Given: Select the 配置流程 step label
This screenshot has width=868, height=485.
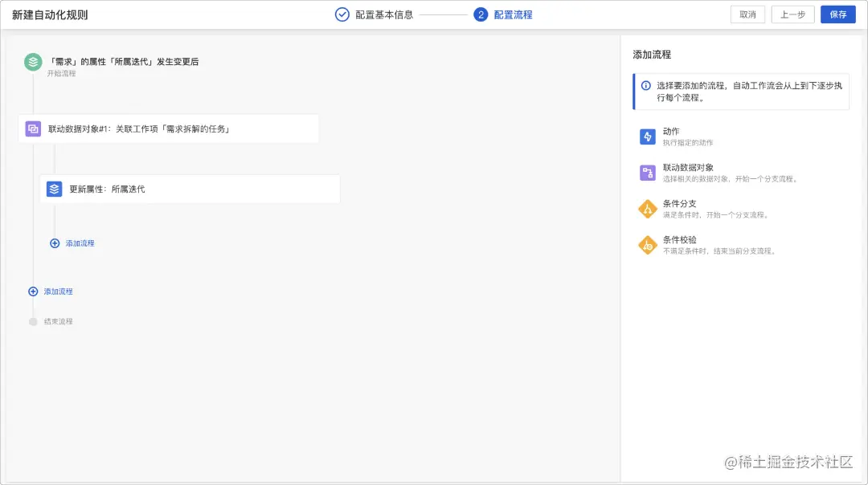Looking at the screenshot, I should (x=513, y=15).
